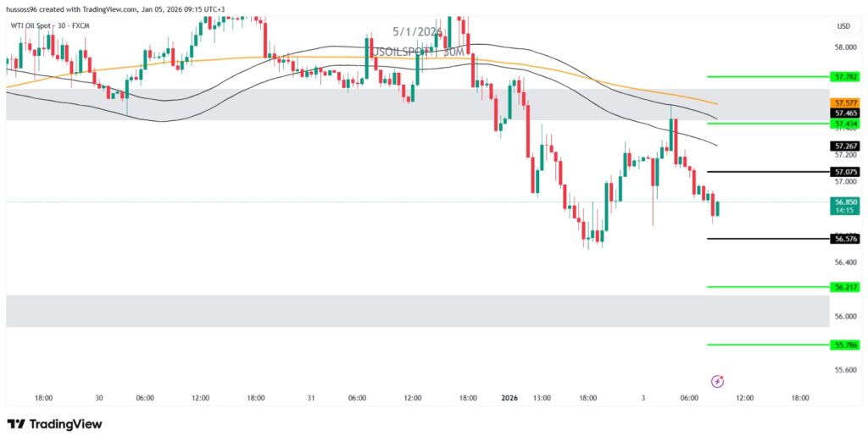868x442 pixels.
Task: Click the USOILSPOT 30M watermark text
Action: coord(419,52)
